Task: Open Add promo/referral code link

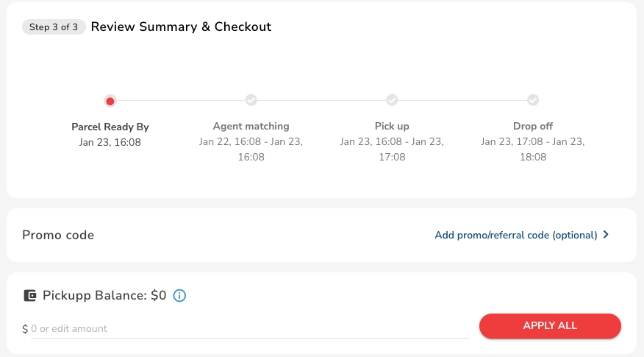Action: [x=515, y=236]
